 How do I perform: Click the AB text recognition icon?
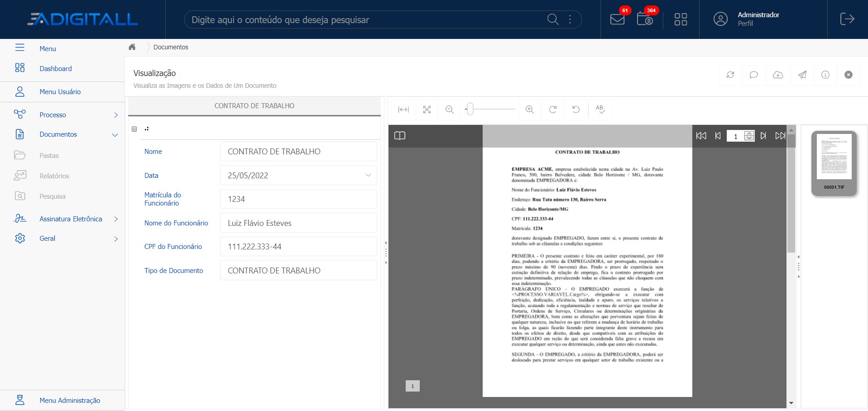click(600, 110)
